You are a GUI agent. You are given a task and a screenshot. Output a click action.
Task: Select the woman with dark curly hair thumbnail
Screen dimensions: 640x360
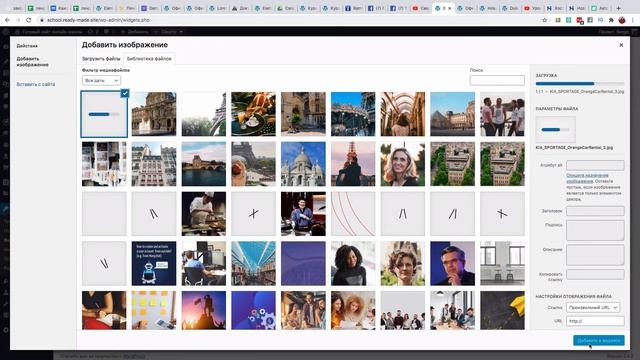pos(353,263)
